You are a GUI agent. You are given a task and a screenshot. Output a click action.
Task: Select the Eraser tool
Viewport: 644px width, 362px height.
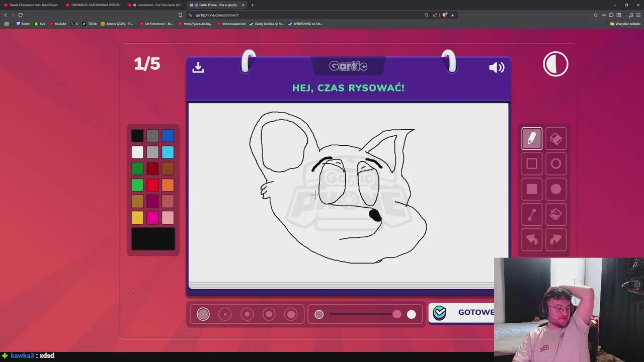click(x=556, y=139)
